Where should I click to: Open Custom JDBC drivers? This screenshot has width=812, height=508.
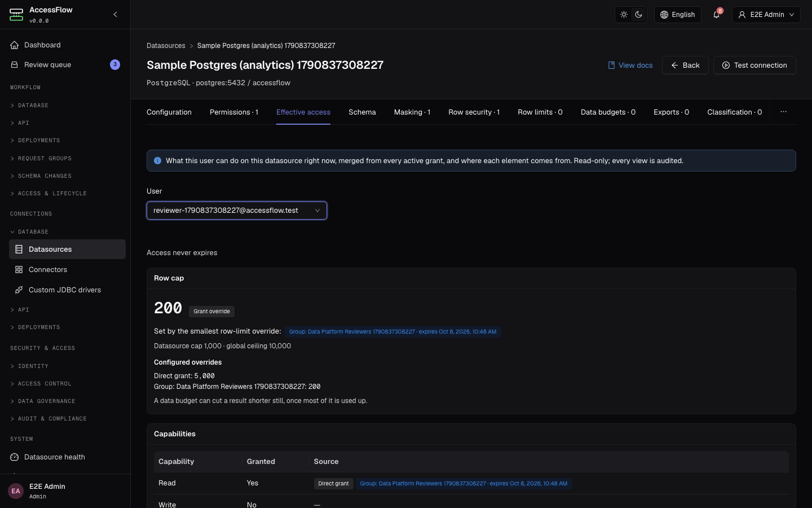(x=67, y=290)
